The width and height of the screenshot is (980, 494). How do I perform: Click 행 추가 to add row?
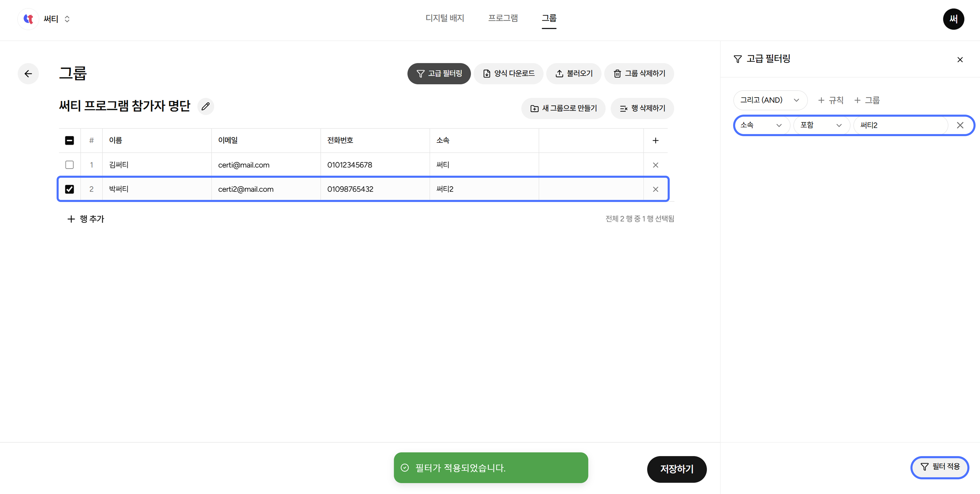click(86, 219)
